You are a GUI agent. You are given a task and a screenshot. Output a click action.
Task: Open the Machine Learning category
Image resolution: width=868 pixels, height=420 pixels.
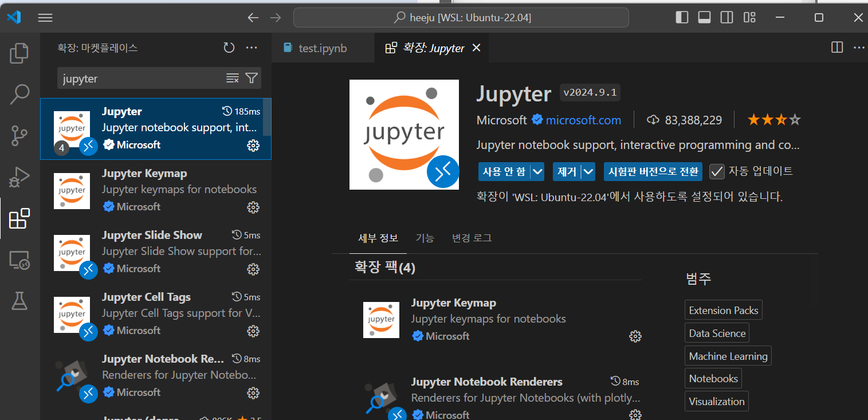pyautogui.click(x=728, y=356)
